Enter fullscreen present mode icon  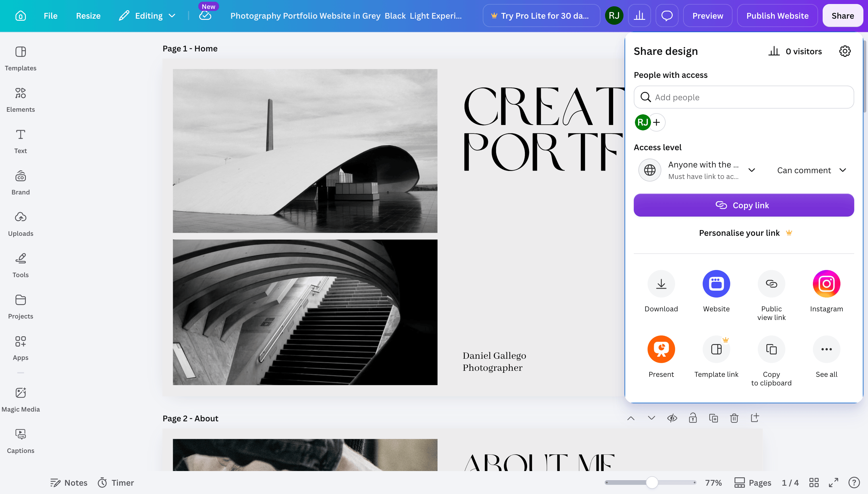click(834, 483)
